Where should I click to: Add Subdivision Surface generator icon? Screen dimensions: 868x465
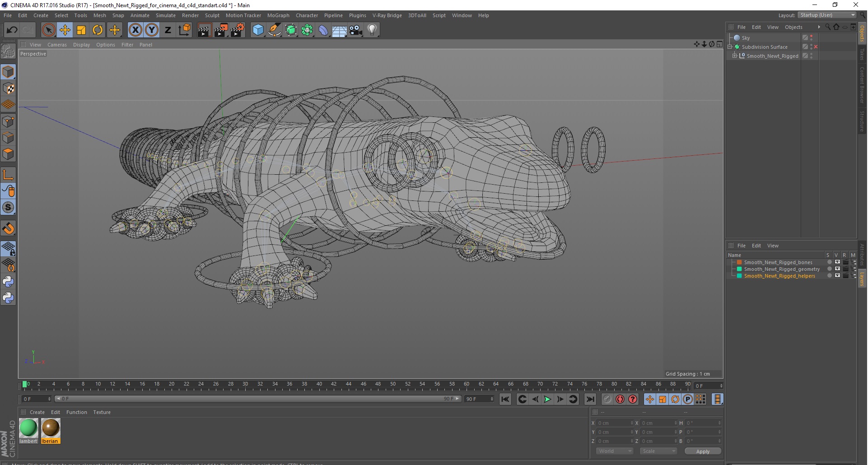point(291,30)
